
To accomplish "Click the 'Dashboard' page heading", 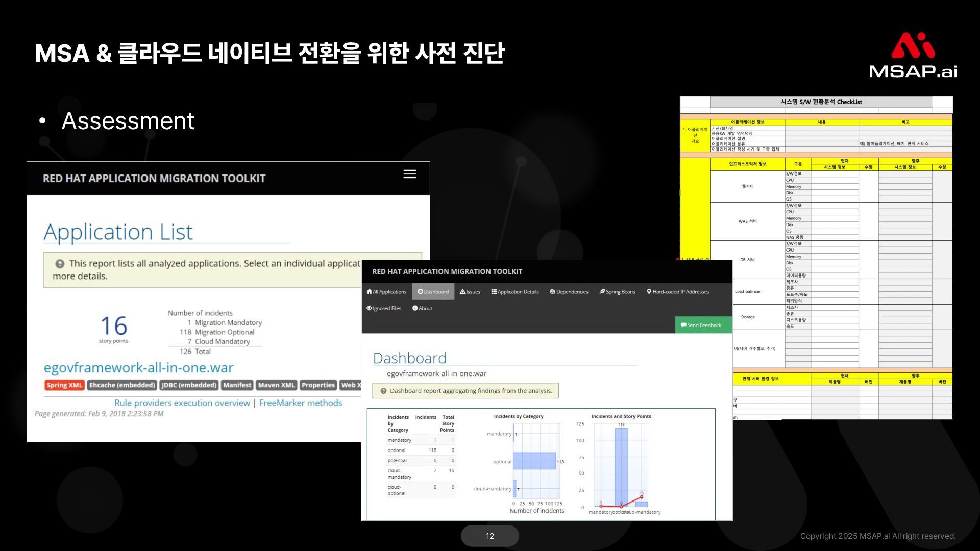I will pos(409,358).
